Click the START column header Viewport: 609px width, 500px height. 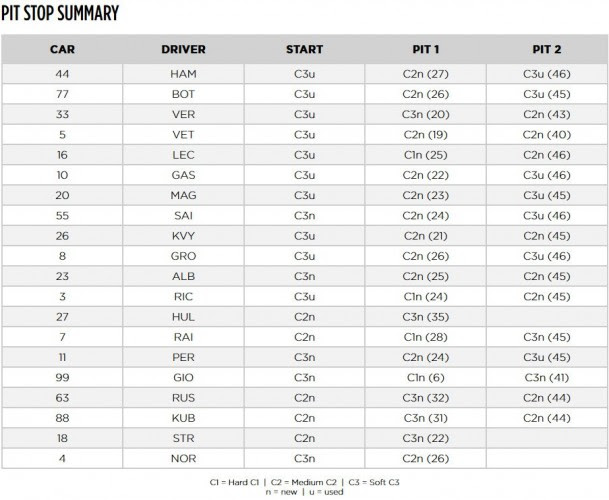(x=304, y=49)
